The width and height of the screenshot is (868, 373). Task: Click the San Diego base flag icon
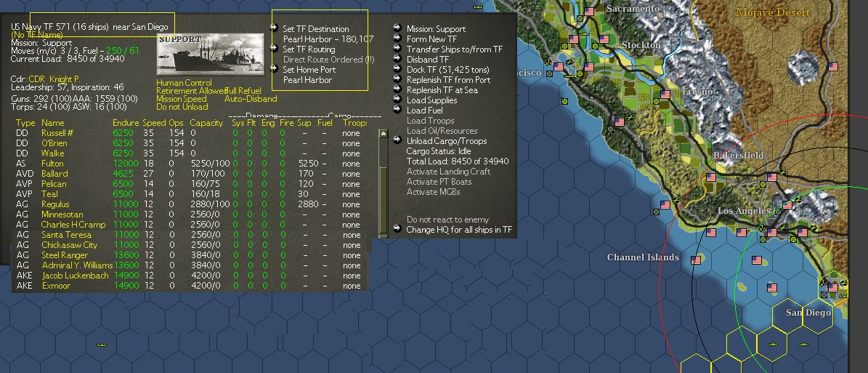[832, 288]
